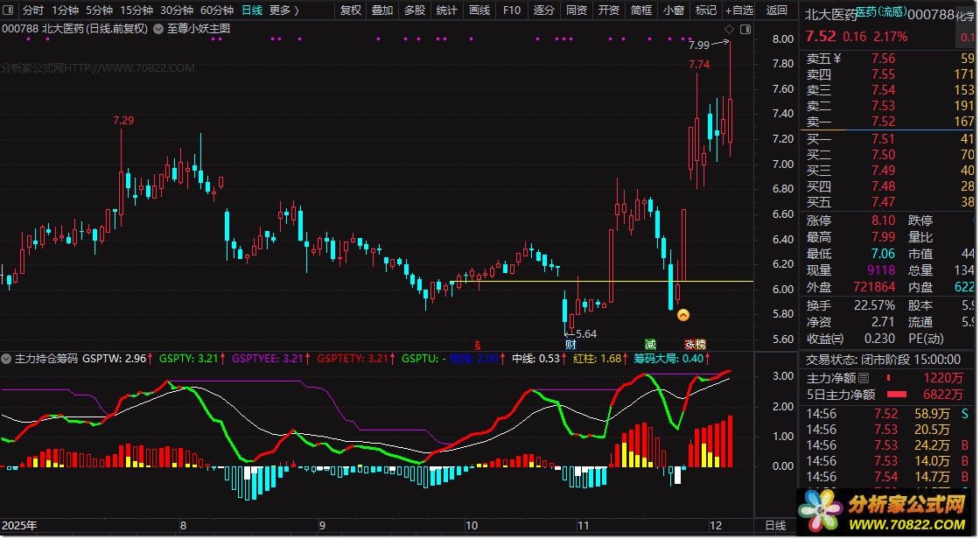Open the 小窗 mini window
Screen dimensions: 980x539
[x=674, y=10]
